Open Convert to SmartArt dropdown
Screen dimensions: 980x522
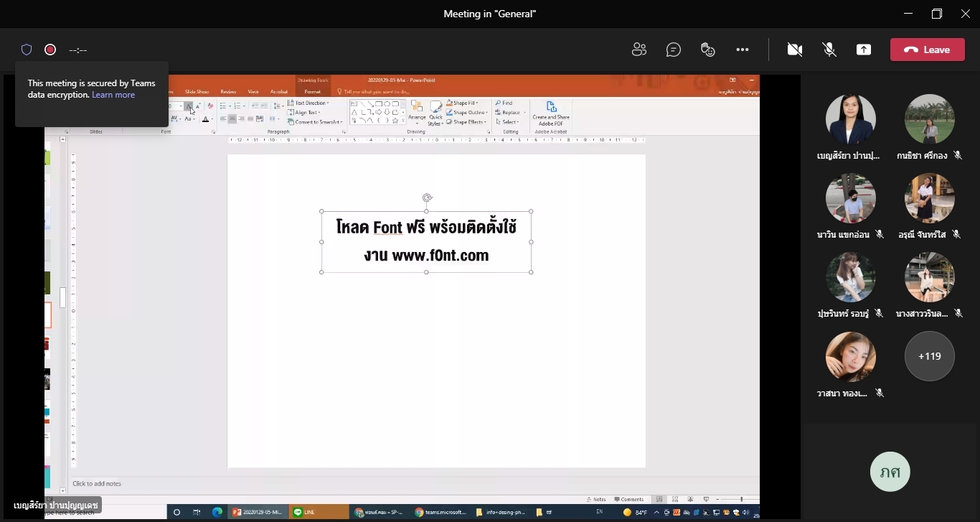[x=316, y=122]
